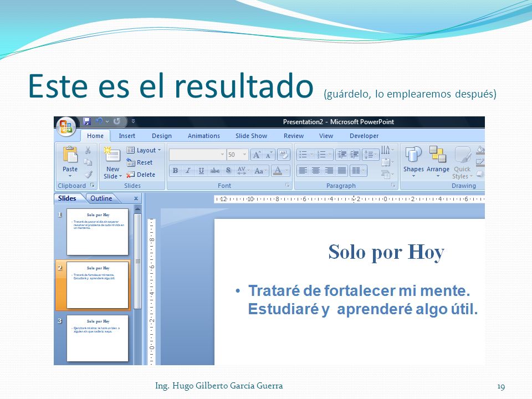This screenshot has height=399, width=532.
Task: Open the Developer tab
Action: point(364,136)
